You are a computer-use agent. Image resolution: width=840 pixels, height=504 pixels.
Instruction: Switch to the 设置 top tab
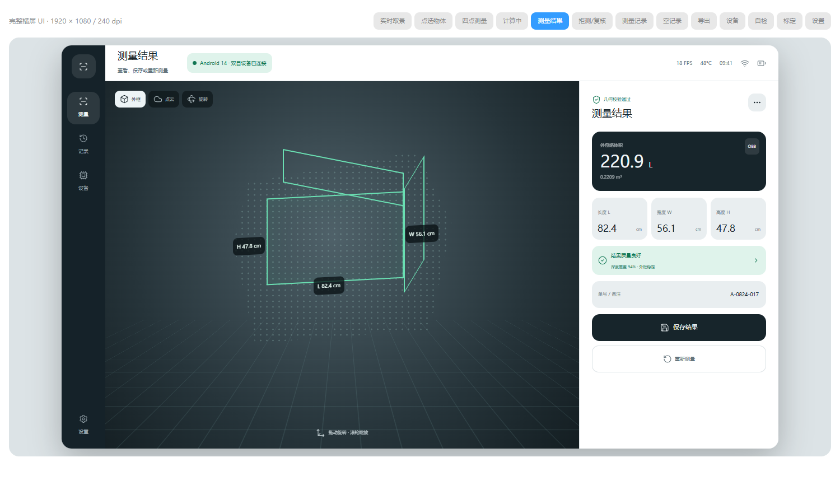[x=818, y=21]
